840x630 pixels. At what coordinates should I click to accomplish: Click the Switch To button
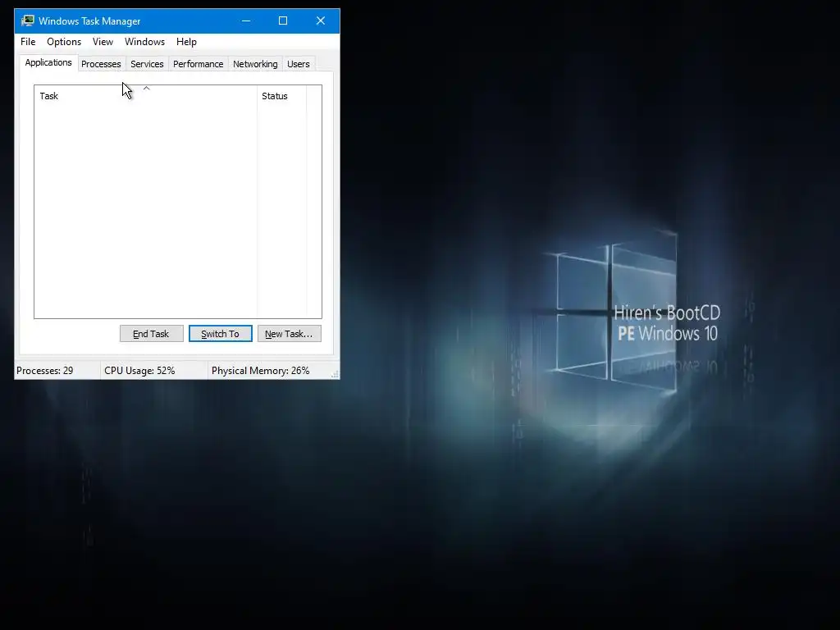pyautogui.click(x=220, y=334)
